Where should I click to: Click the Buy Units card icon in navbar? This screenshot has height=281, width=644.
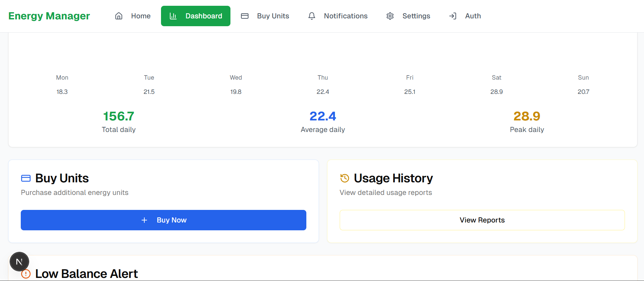(245, 16)
